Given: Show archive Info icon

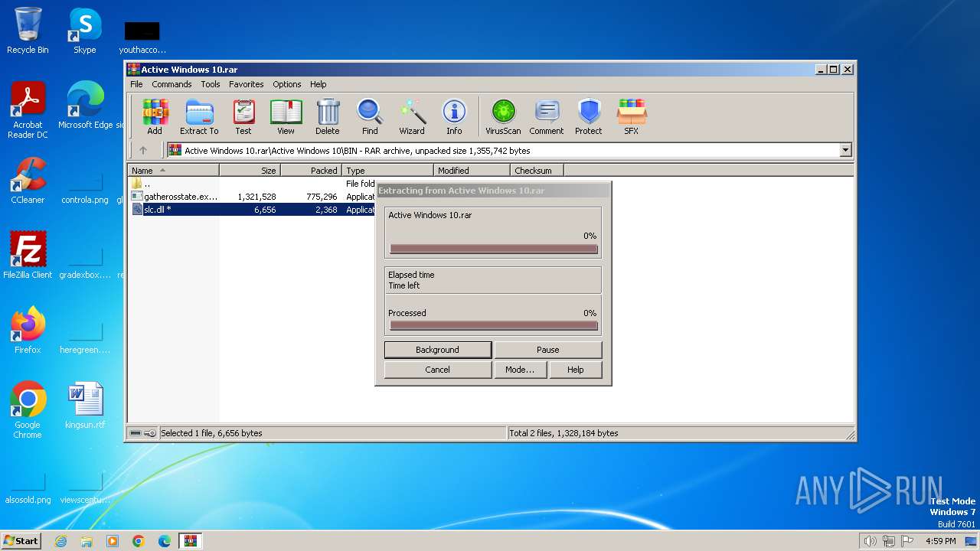Looking at the screenshot, I should [454, 117].
